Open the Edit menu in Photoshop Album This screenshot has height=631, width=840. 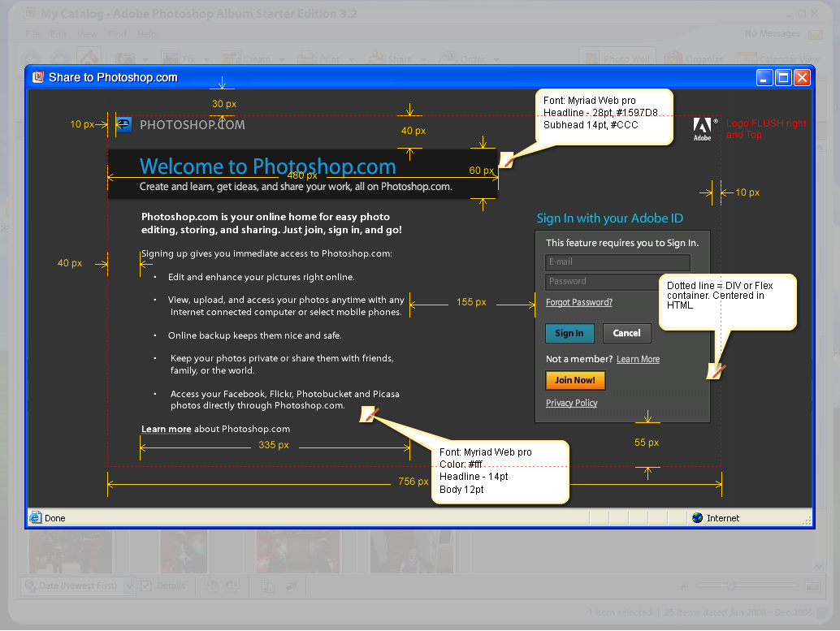coord(58,34)
